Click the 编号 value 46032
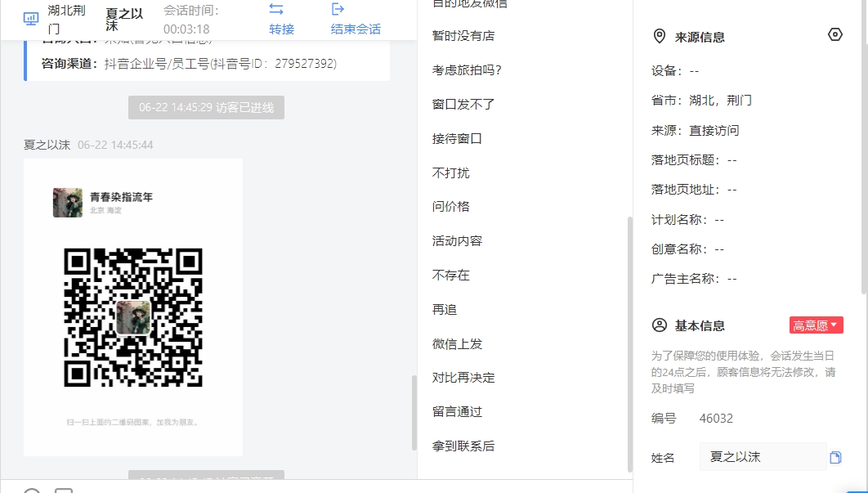868x493 pixels. click(716, 419)
